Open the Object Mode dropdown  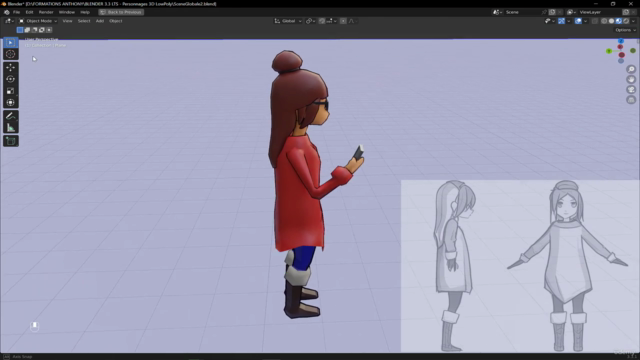38,21
